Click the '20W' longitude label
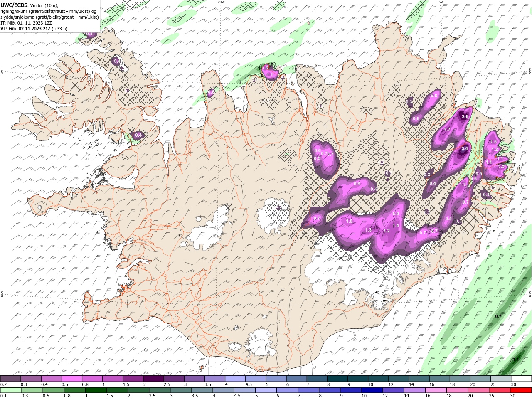Image resolution: width=532 pixels, height=399 pixels. pos(221,2)
